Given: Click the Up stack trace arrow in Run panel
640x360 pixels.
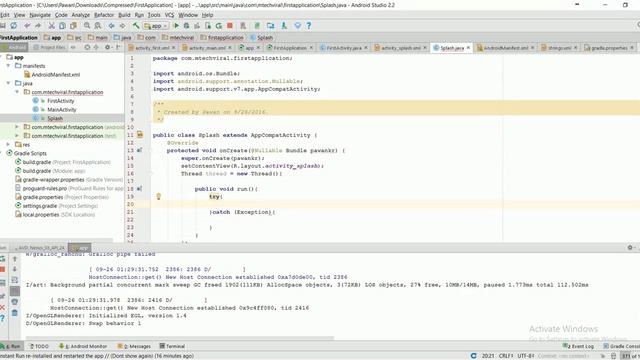Looking at the screenshot, I should pyautogui.click(x=15, y=259).
